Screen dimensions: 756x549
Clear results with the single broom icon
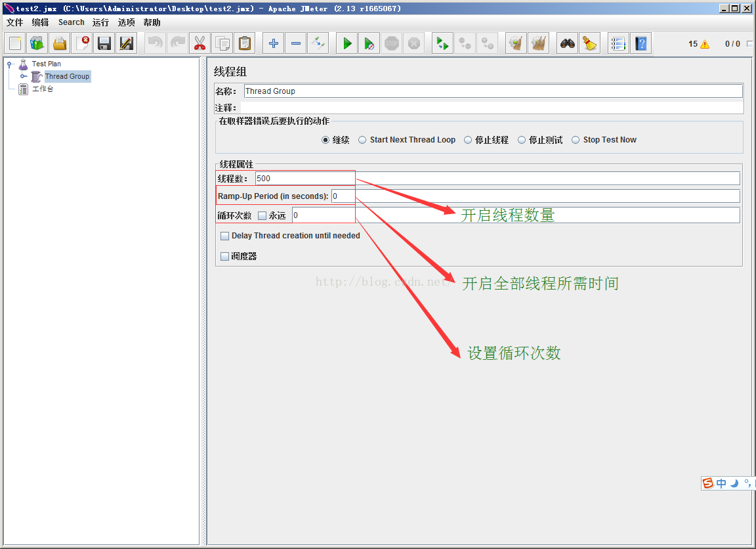pyautogui.click(x=516, y=43)
